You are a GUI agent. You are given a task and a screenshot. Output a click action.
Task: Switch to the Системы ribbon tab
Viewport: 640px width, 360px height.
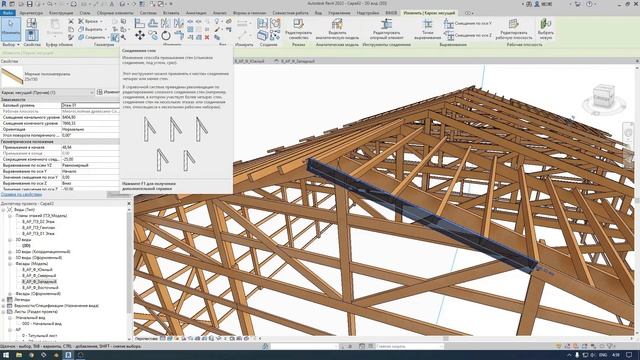148,13
